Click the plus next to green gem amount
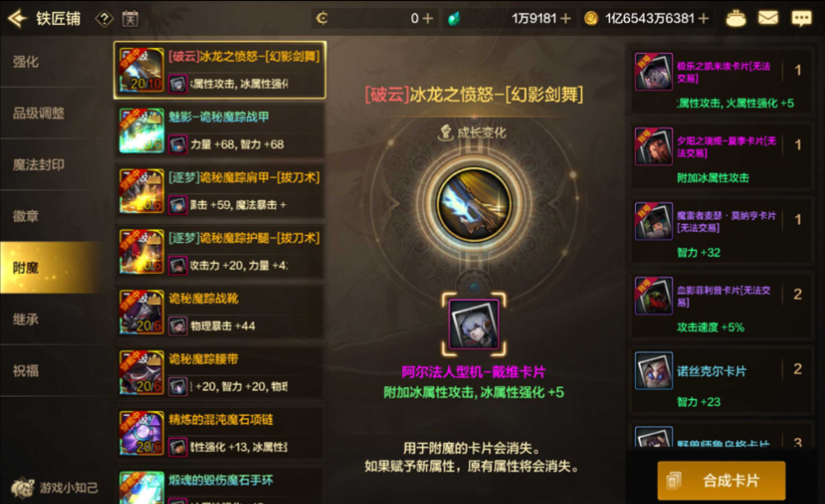 pyautogui.click(x=565, y=18)
